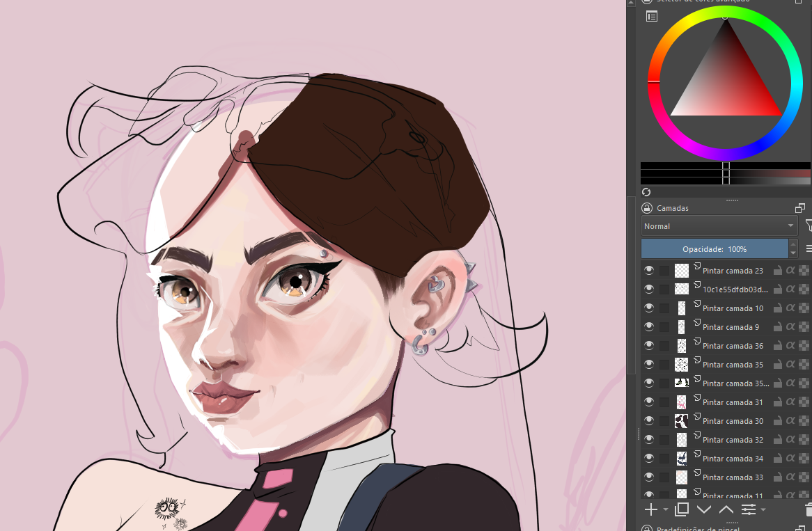Increase opacity with the up stepper
The width and height of the screenshot is (812, 531).
(x=793, y=244)
